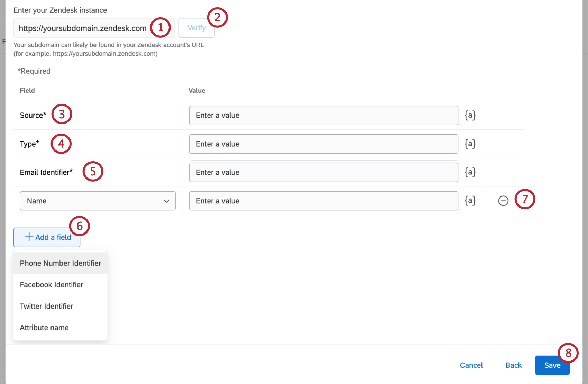The width and height of the screenshot is (588, 384).
Task: Click the Source value entry box
Action: coord(323,115)
